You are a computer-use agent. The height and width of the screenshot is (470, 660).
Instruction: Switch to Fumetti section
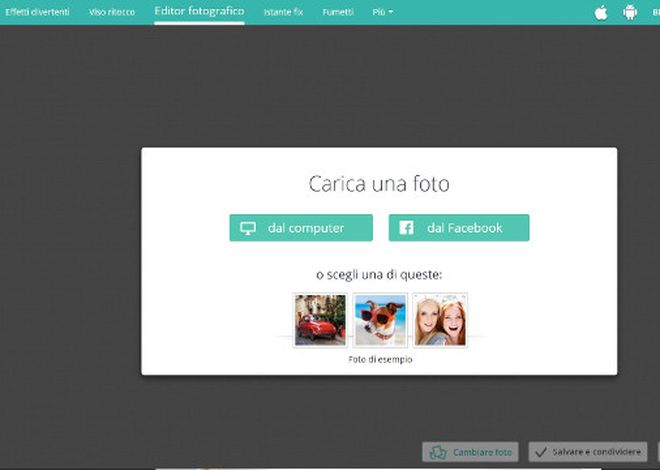click(x=338, y=12)
